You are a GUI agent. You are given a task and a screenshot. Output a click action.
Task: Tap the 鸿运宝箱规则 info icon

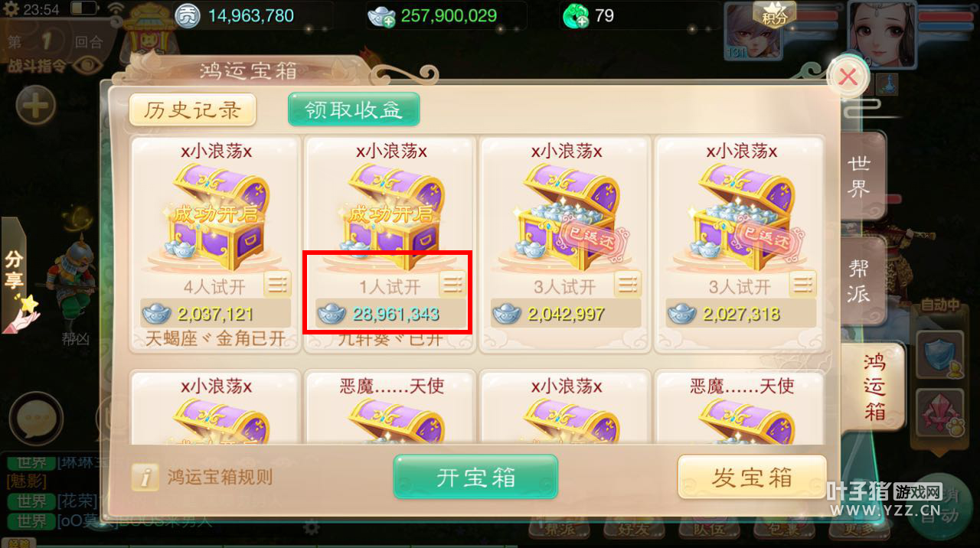point(145,477)
